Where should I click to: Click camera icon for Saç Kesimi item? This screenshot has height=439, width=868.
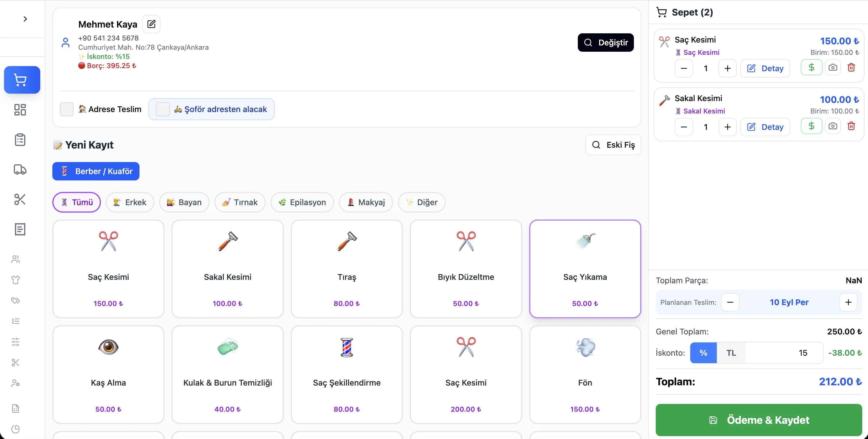point(833,67)
